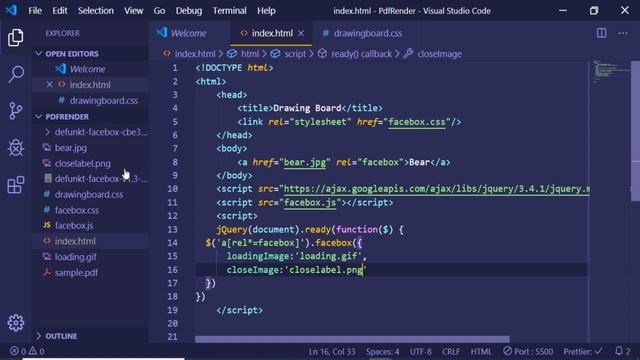640x360 pixels.
Task: Close the index.html tab
Action: [x=301, y=33]
